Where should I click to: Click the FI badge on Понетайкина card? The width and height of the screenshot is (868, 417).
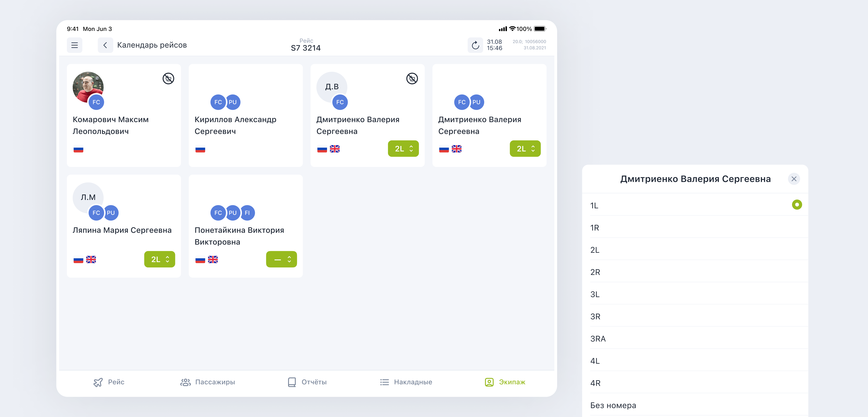tap(247, 212)
